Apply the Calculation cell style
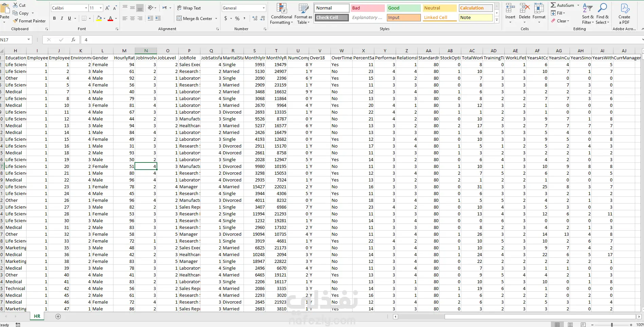Screen dimensions: 644x327 476,8
